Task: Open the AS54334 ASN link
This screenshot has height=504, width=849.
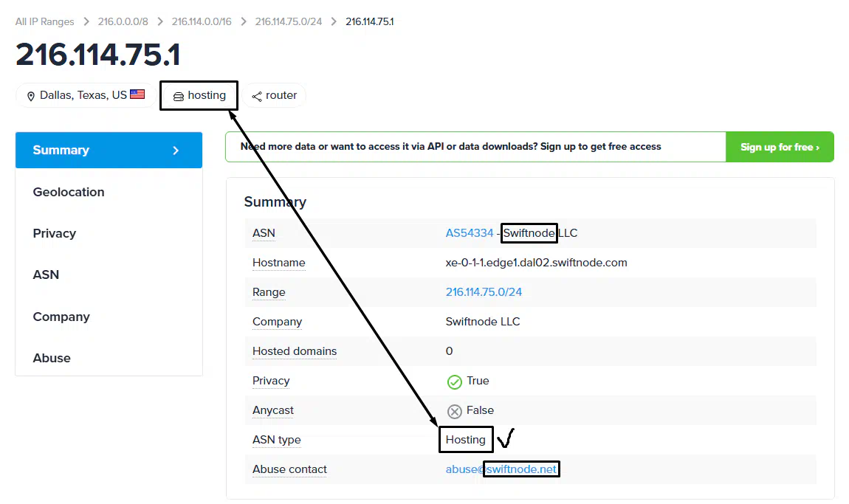Action: tap(470, 232)
